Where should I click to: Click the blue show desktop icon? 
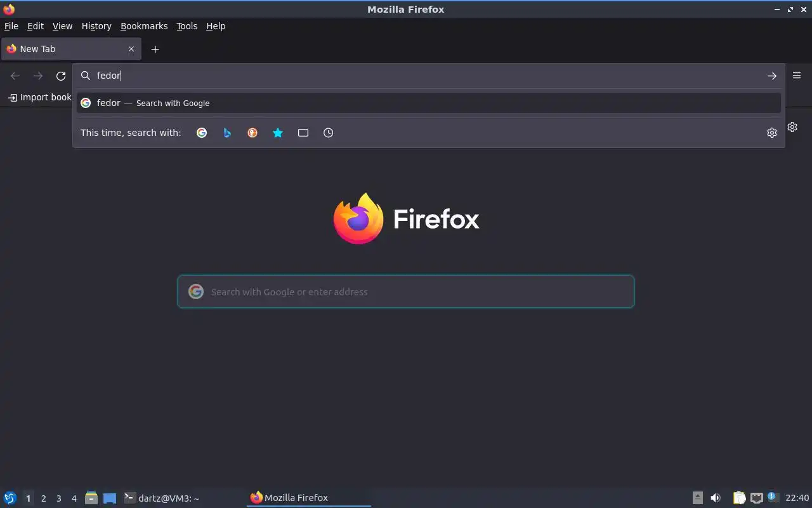coord(110,498)
